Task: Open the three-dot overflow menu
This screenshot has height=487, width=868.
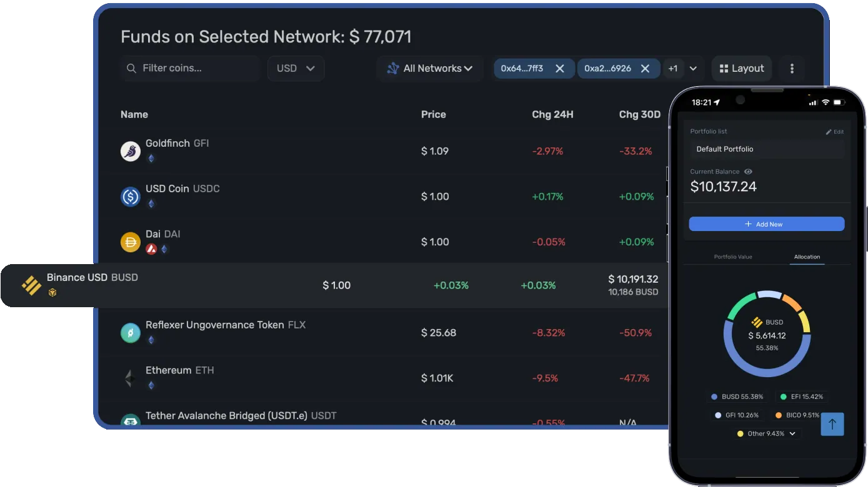Action: (x=791, y=69)
